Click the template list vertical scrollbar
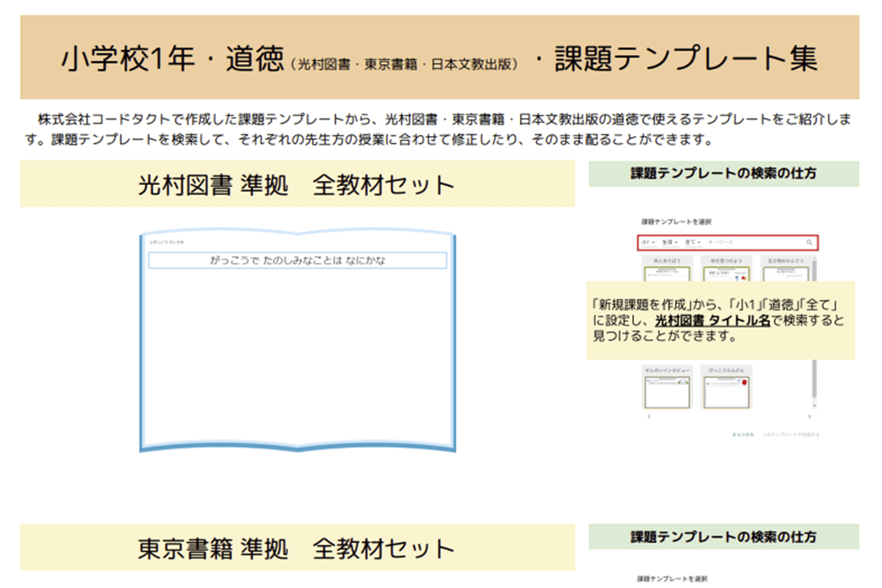 (814, 332)
